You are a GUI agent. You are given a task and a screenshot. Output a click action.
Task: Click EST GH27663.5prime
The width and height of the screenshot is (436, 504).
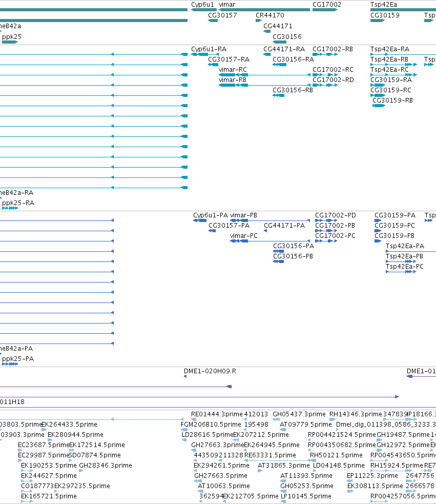[x=221, y=476]
